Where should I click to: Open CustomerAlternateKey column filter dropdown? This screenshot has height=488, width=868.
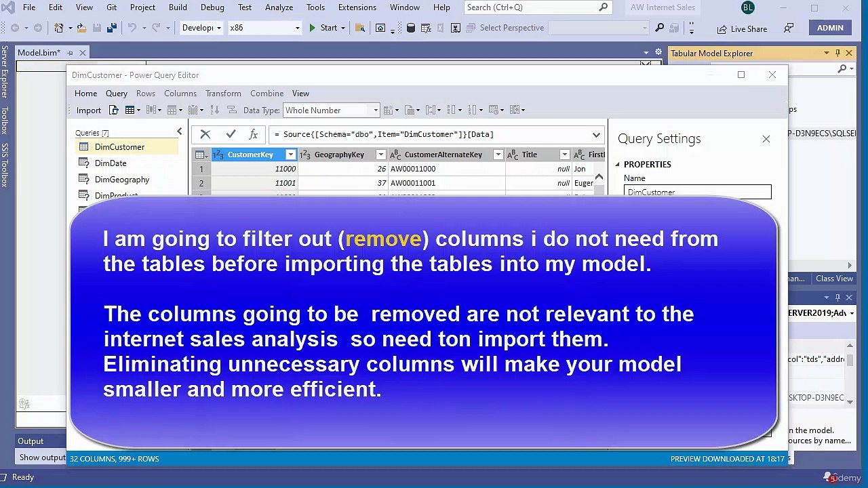click(x=498, y=155)
